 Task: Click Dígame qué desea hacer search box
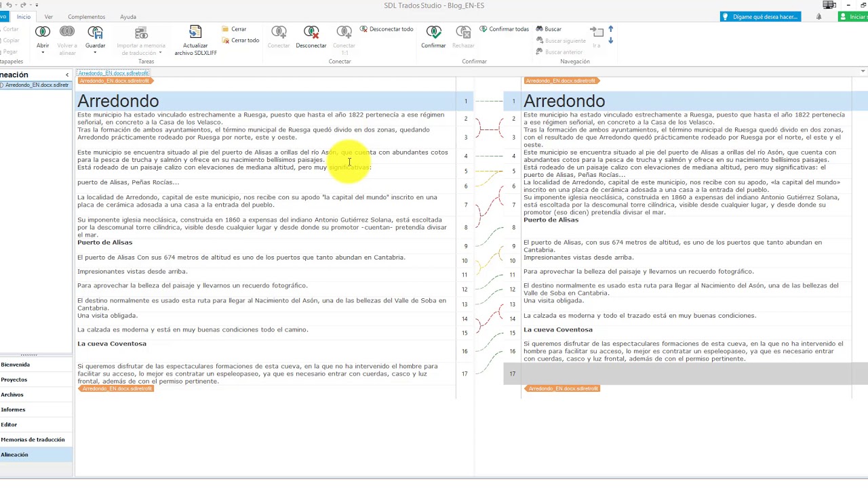(x=760, y=16)
